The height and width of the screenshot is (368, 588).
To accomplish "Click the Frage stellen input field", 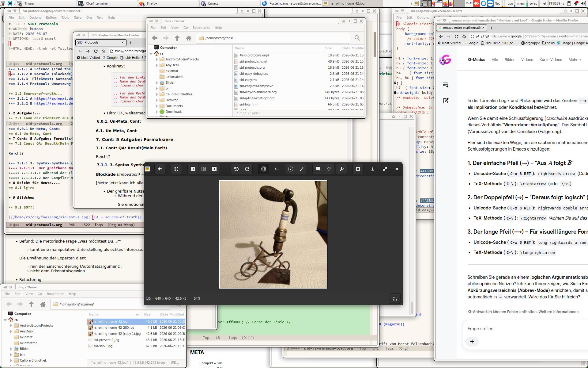I will pos(525,329).
